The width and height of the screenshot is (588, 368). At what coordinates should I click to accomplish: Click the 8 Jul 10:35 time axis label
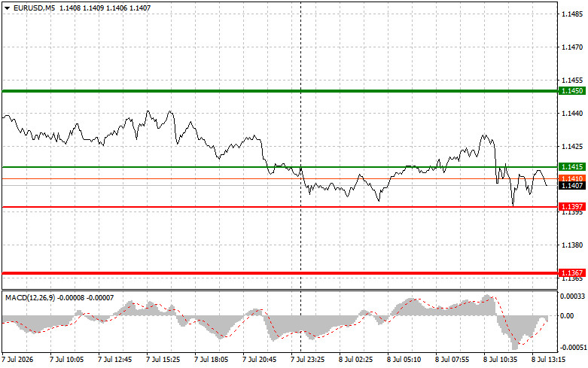(x=501, y=360)
